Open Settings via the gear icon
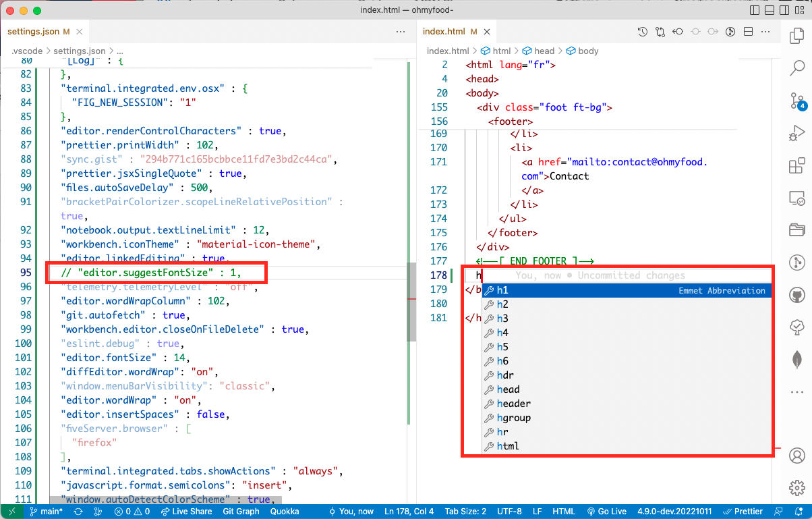Image resolution: width=812 pixels, height=519 pixels. coord(798,487)
